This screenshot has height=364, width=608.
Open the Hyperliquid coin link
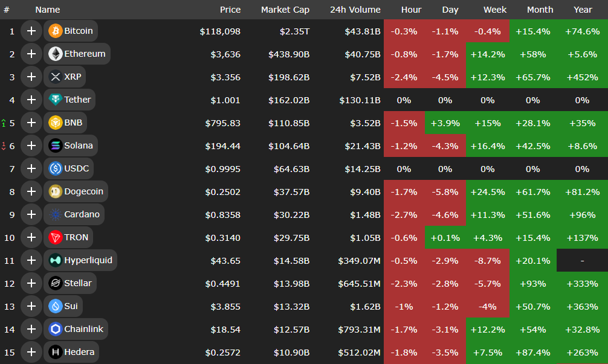(88, 260)
